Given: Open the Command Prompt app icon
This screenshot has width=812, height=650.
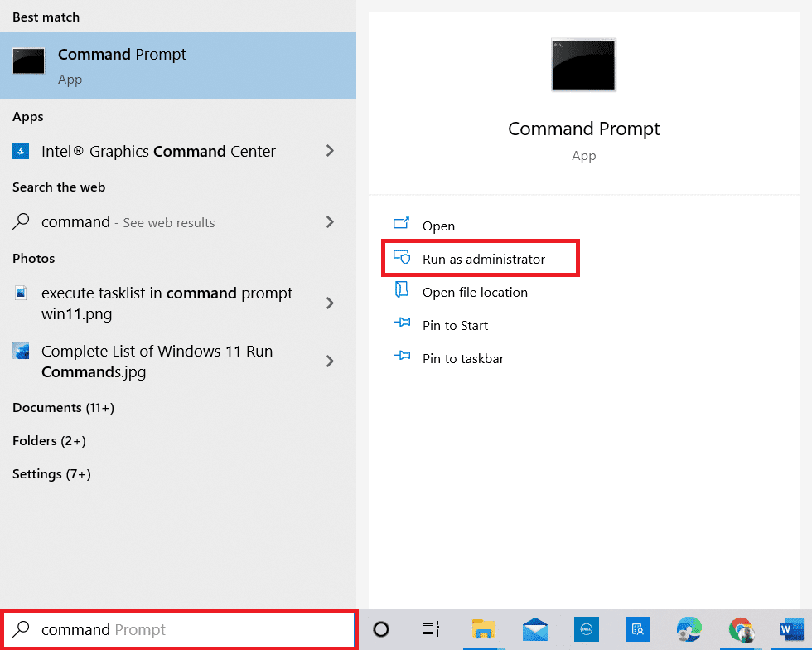Looking at the screenshot, I should coord(27,63).
